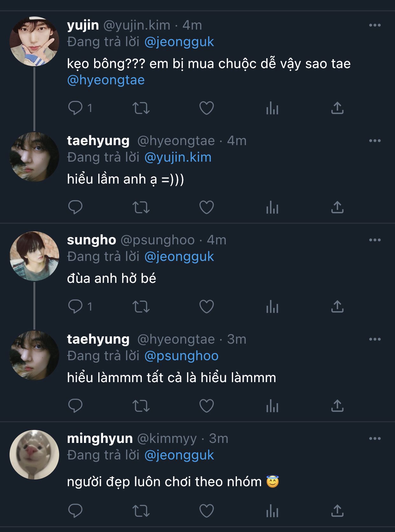Open sungho's display name profile
Screen dimensions: 395x532
coord(92,240)
